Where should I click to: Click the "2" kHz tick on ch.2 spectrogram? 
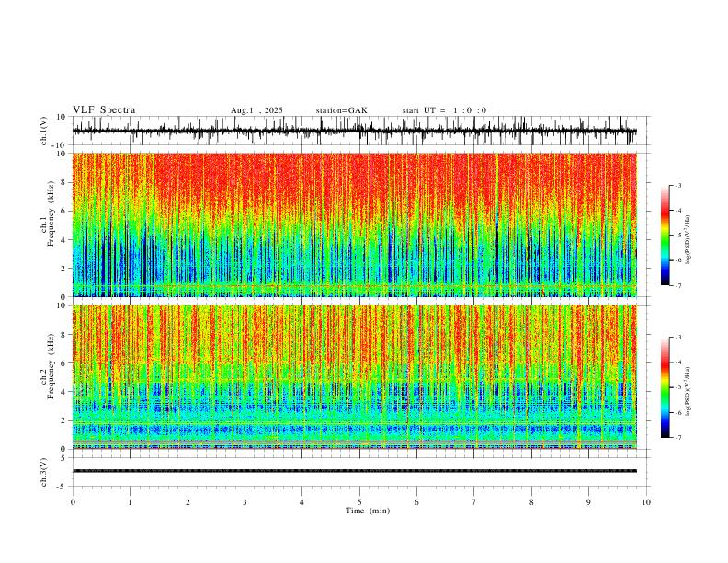(64, 420)
